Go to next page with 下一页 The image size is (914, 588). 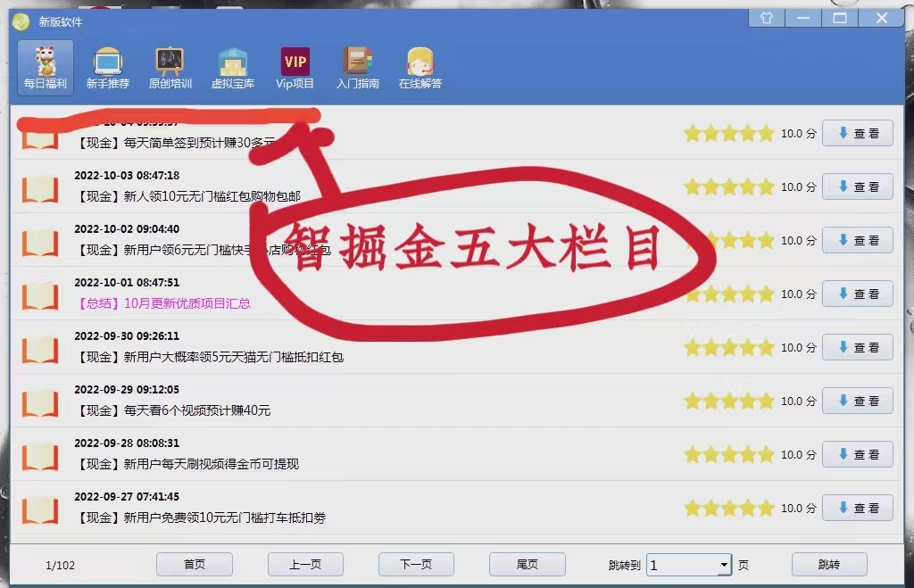coord(416,565)
